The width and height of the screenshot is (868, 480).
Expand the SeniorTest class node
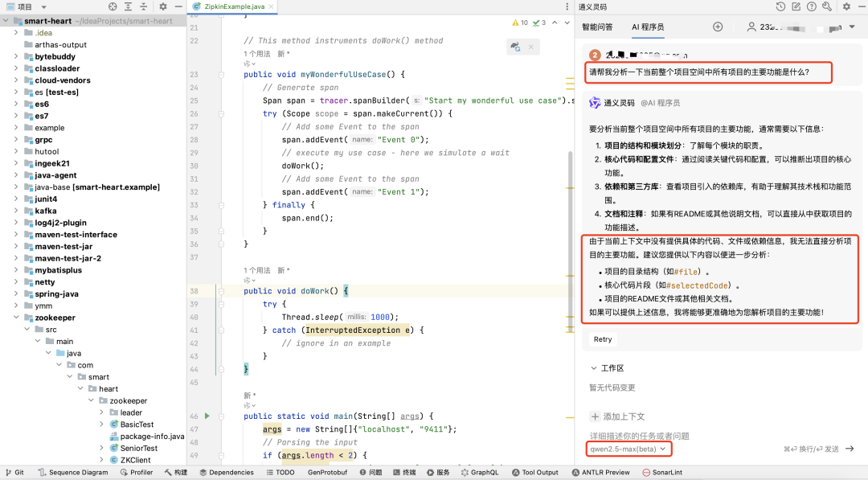pos(101,447)
